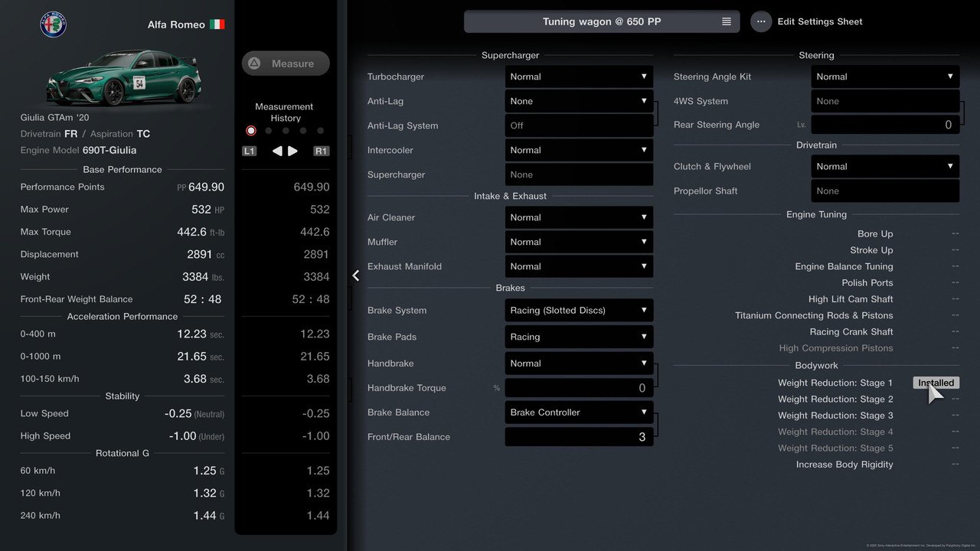This screenshot has width=980, height=551.
Task: Click the L1 shoulder button icon
Action: click(x=249, y=151)
